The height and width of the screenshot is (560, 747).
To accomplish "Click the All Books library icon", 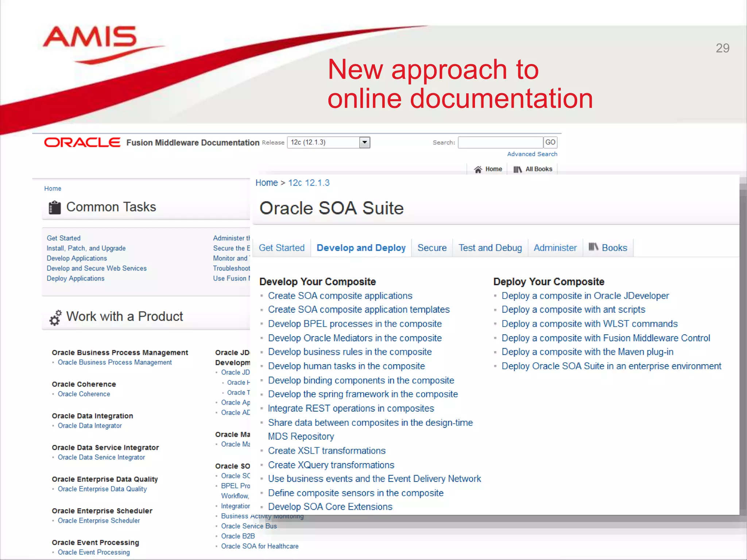I will click(518, 169).
